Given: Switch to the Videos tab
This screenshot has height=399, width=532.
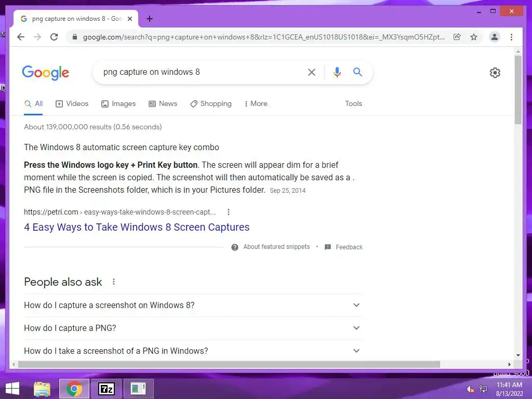Looking at the screenshot, I should click(x=72, y=104).
